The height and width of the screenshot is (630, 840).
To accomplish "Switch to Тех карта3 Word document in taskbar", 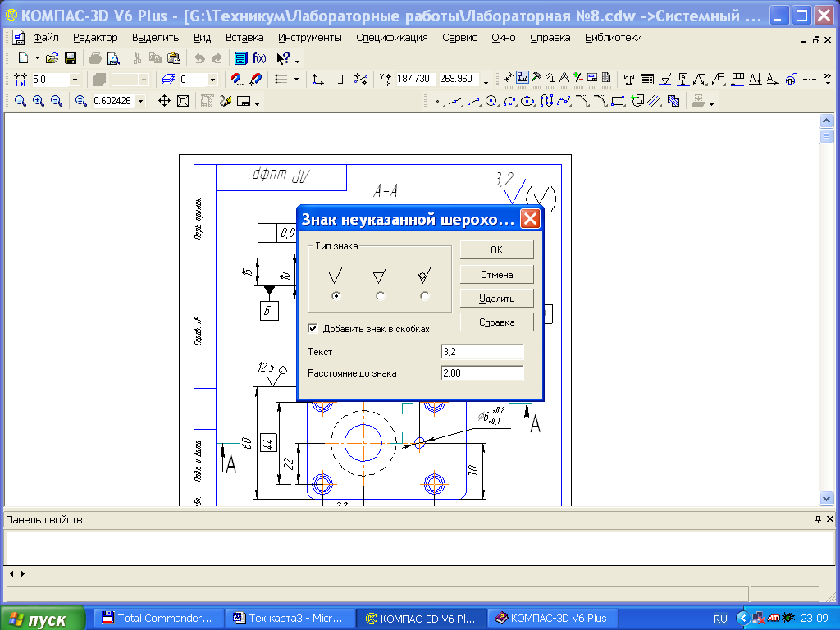I will 290,619.
